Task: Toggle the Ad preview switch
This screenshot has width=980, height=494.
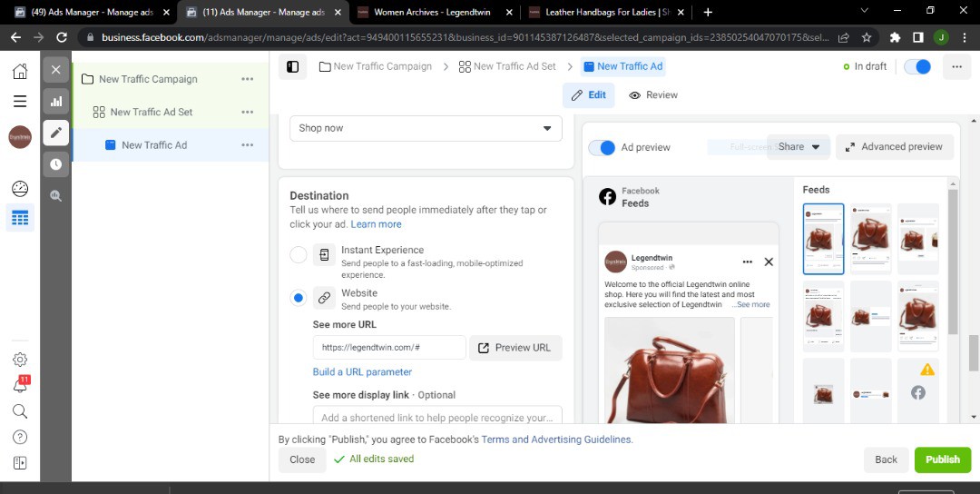Action: [603, 147]
